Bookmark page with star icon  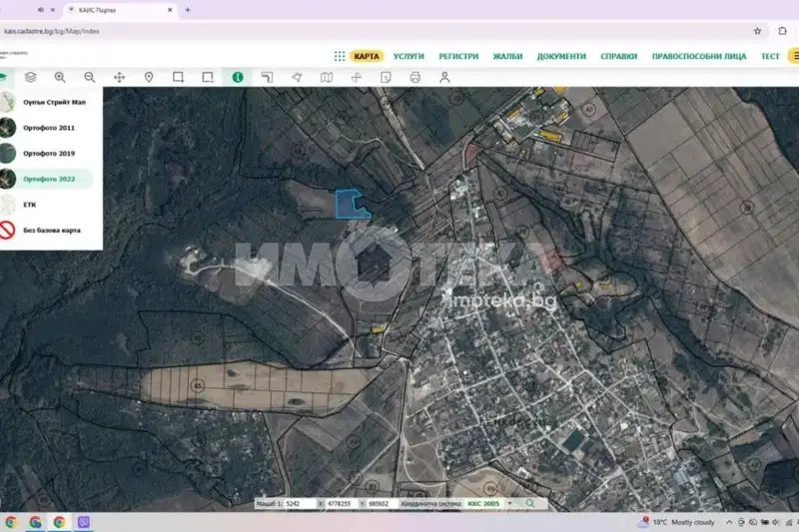758,31
